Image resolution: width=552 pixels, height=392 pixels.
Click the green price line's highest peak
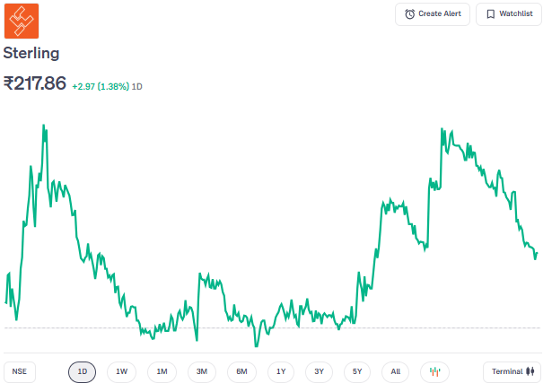coord(44,126)
